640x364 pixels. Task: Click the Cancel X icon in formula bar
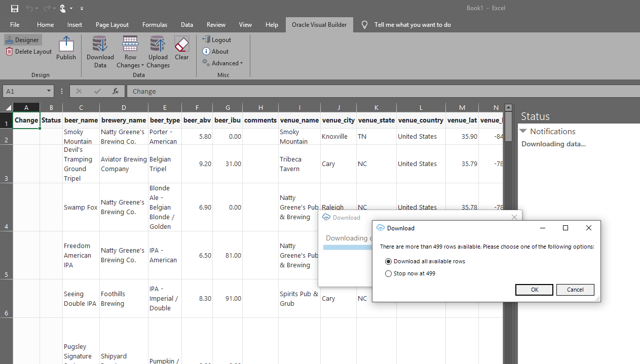tap(79, 91)
